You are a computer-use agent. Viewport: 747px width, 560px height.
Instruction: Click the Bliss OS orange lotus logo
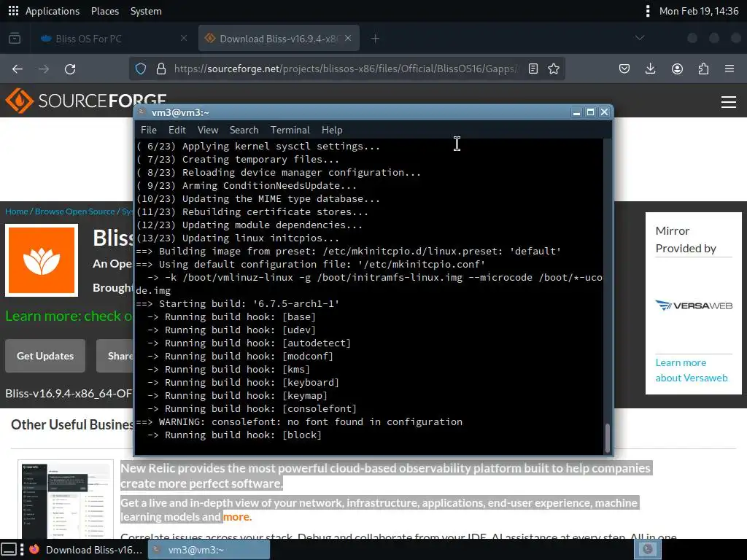tap(42, 260)
